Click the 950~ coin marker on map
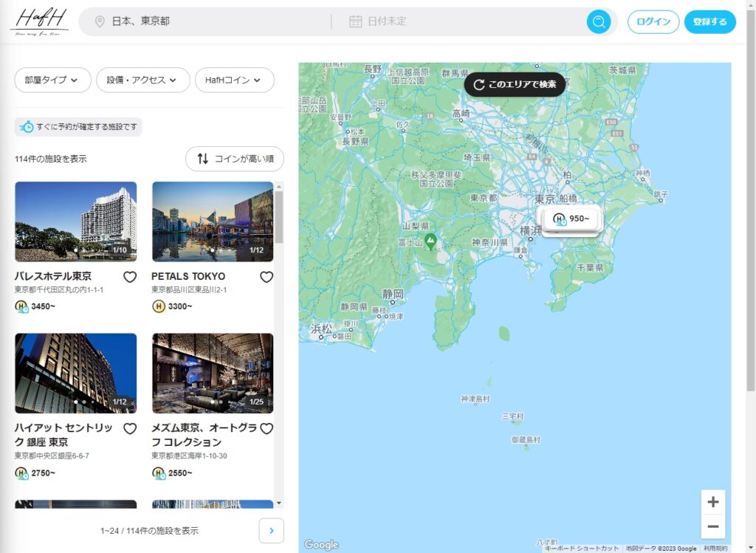 572,219
